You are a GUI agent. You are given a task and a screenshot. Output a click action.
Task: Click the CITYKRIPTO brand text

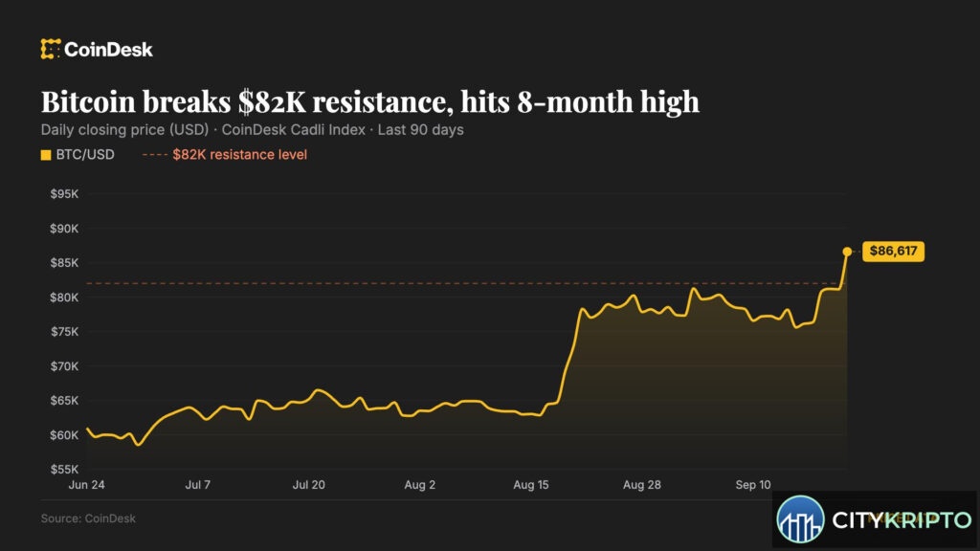[x=902, y=519]
